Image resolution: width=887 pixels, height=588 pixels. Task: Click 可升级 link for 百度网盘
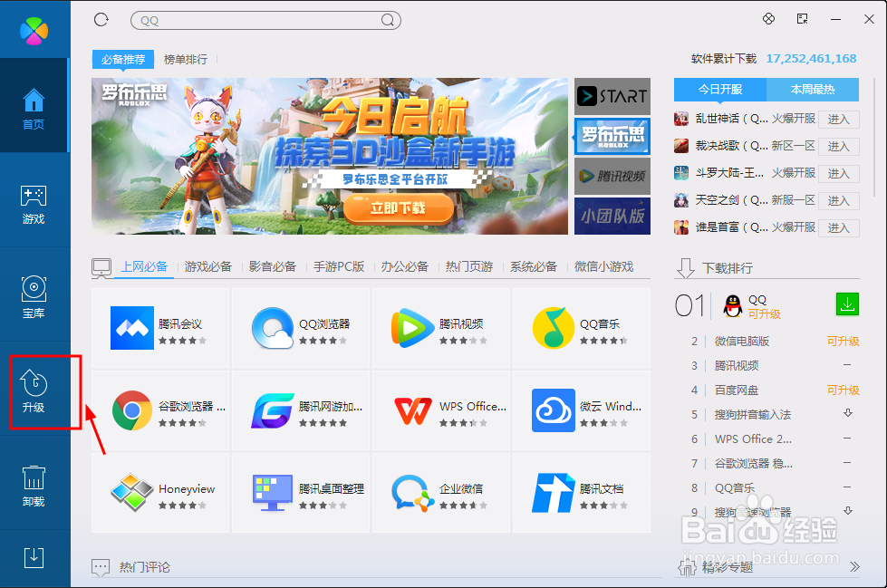843,390
